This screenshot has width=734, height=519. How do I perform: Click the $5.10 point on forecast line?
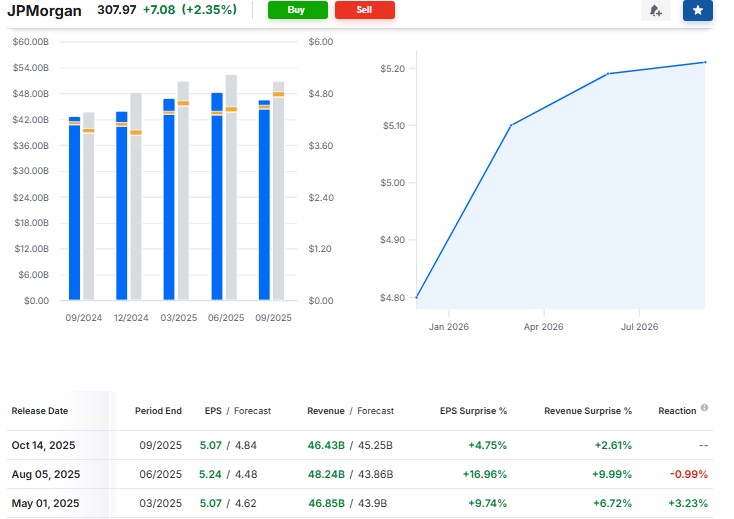tap(511, 125)
